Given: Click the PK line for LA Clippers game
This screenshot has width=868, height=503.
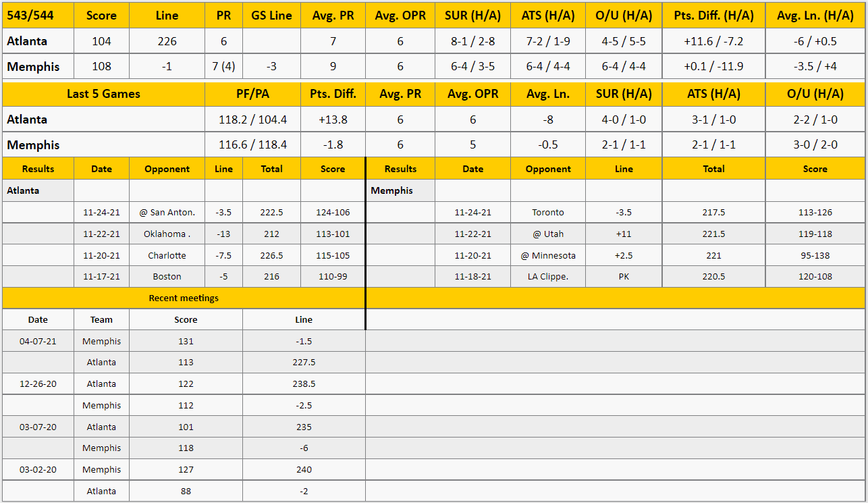Looking at the screenshot, I should tap(624, 276).
